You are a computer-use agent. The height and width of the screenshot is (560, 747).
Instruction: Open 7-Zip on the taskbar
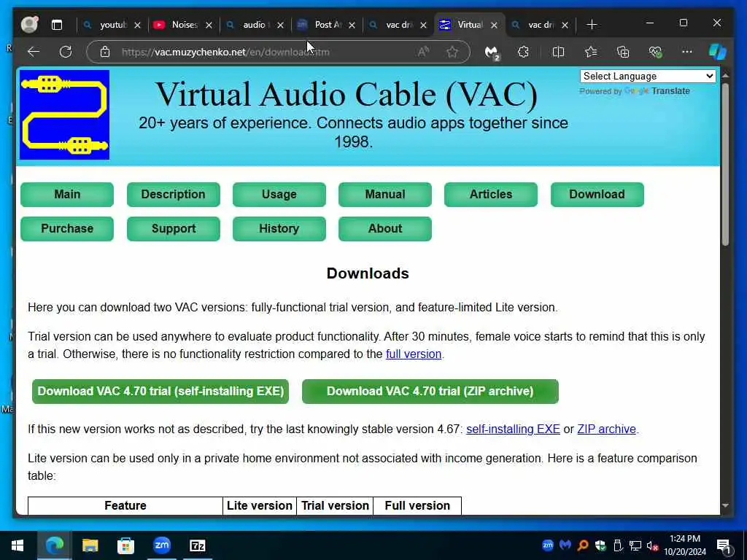tap(197, 545)
